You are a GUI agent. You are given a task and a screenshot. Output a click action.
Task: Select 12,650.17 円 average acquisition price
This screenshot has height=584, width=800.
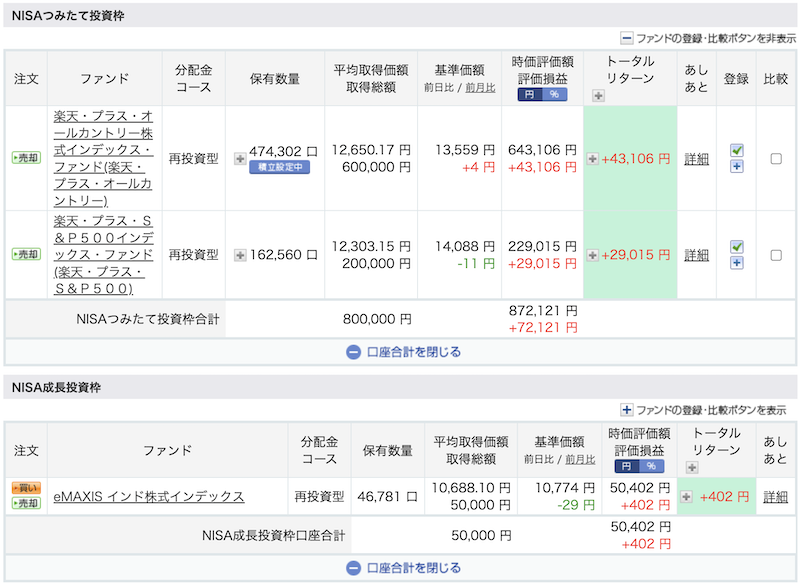tap(371, 150)
